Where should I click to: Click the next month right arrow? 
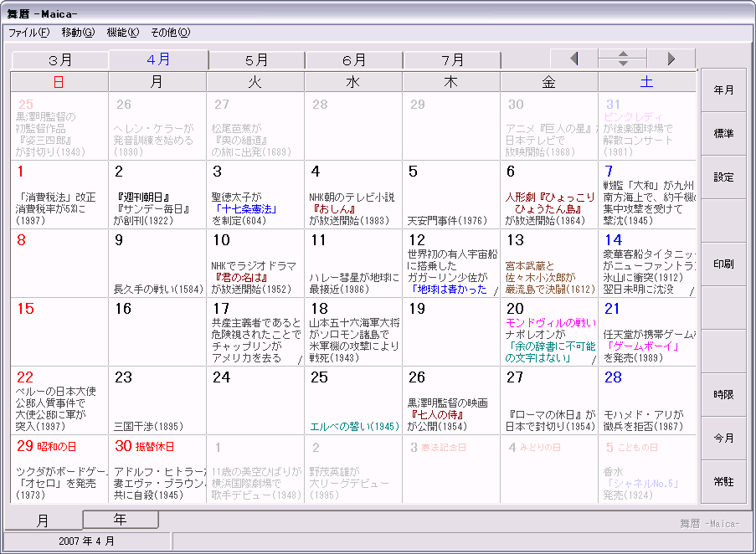(671, 59)
